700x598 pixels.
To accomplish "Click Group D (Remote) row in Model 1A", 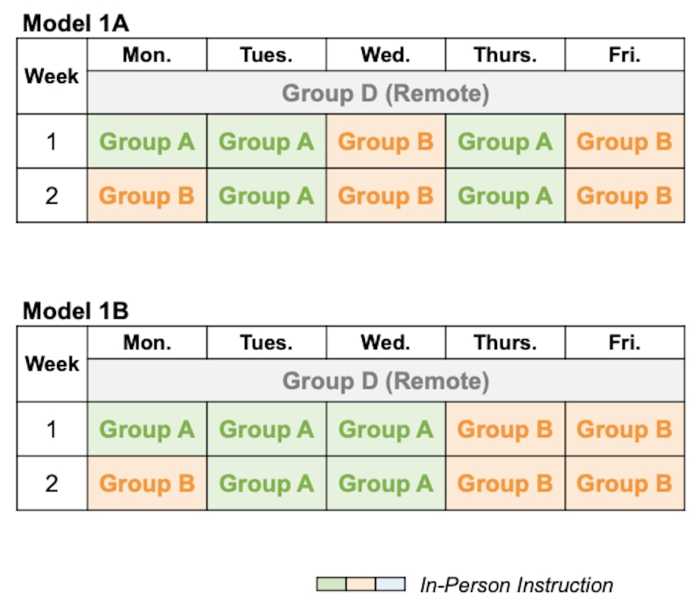I will pyautogui.click(x=385, y=93).
